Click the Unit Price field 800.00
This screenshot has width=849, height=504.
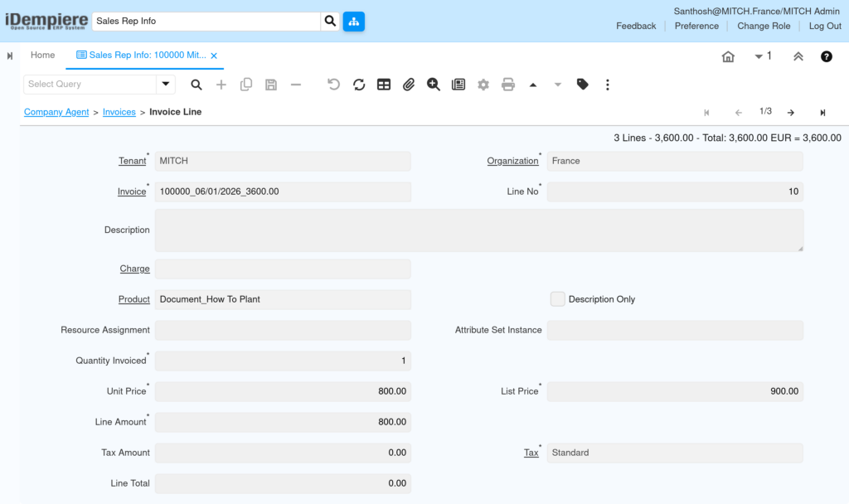(x=283, y=391)
